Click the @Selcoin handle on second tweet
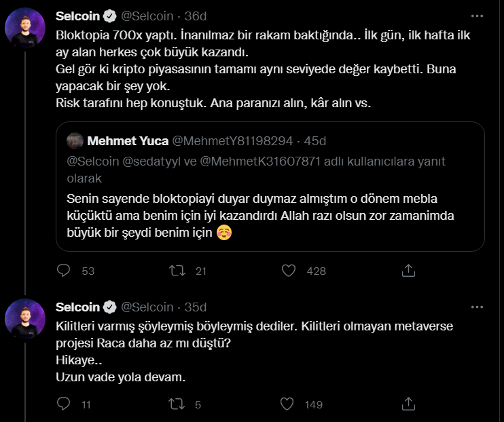504x422 pixels. pyautogui.click(x=147, y=307)
